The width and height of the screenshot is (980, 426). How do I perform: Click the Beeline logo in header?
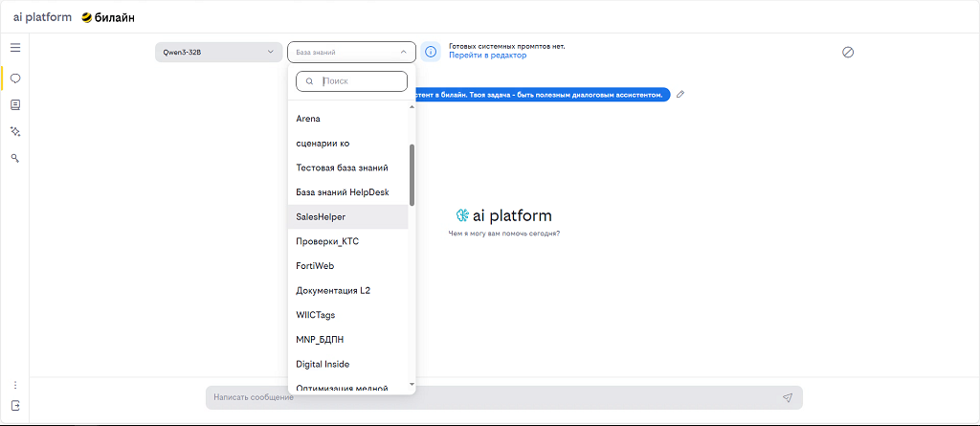pyautogui.click(x=108, y=17)
